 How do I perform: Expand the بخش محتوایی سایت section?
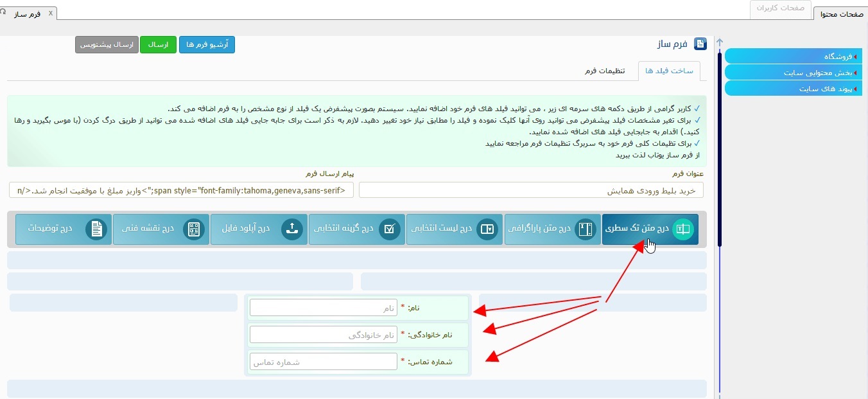(794, 73)
